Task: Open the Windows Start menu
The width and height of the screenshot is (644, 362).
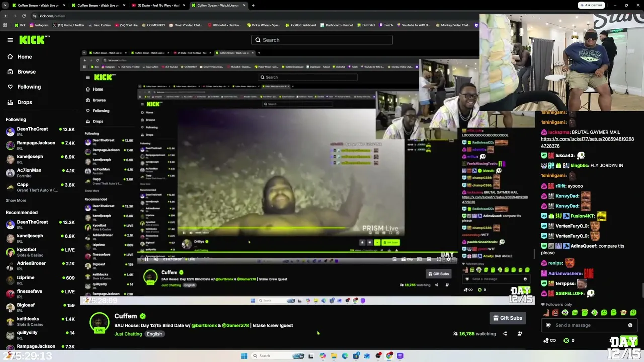Action: 244,356
